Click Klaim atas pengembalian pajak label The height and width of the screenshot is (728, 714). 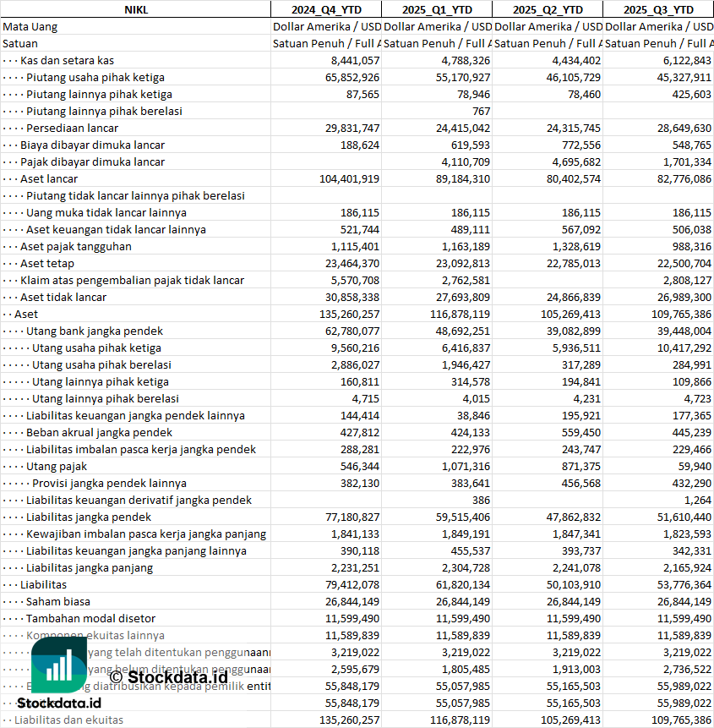point(132,281)
